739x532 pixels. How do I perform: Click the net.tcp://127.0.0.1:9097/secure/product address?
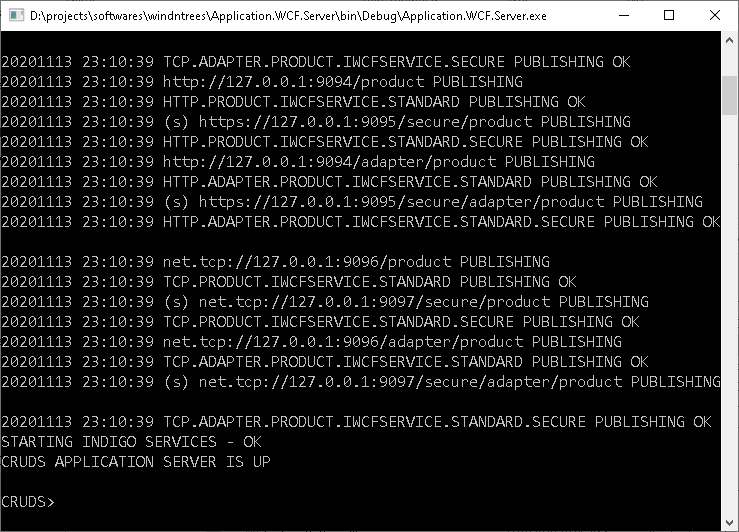point(374,302)
